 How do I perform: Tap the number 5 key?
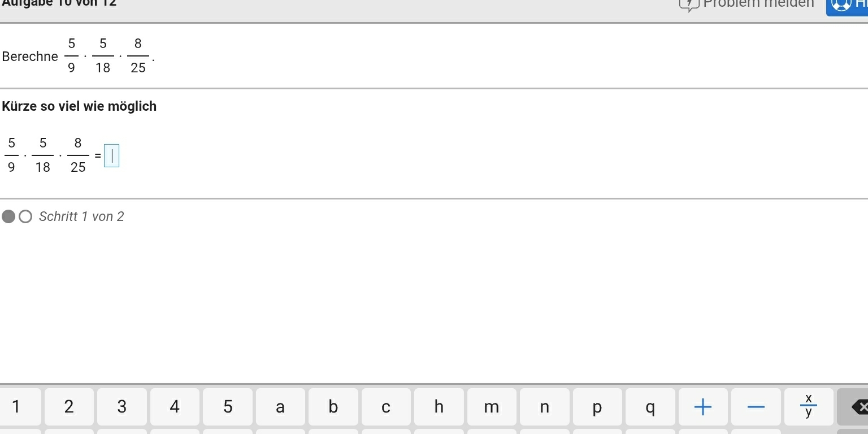pyautogui.click(x=228, y=407)
